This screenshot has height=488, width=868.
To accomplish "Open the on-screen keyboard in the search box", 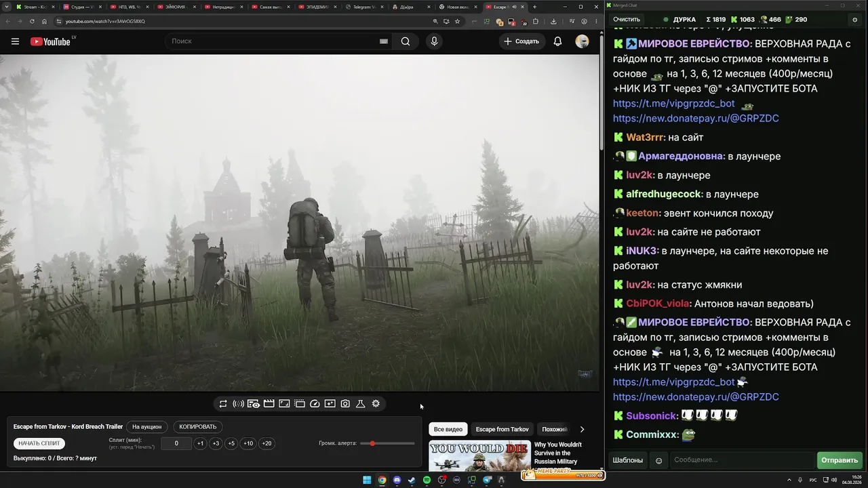I will (384, 41).
